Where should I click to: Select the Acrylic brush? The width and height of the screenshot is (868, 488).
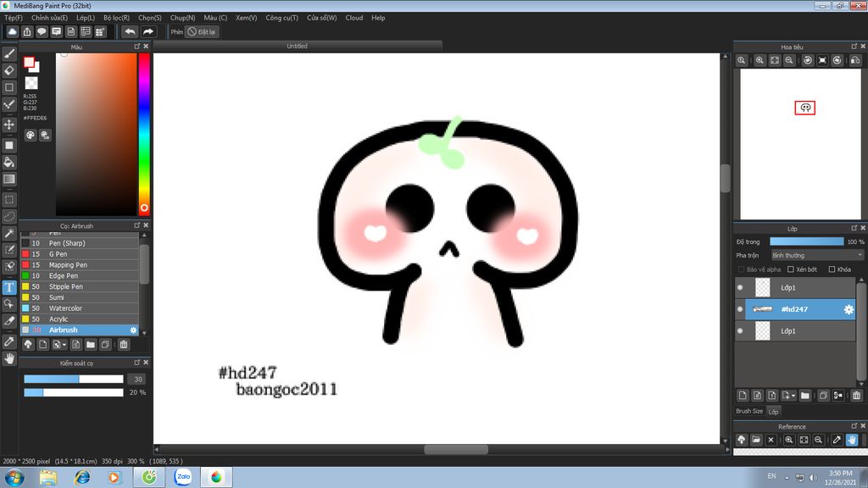pyautogui.click(x=79, y=319)
